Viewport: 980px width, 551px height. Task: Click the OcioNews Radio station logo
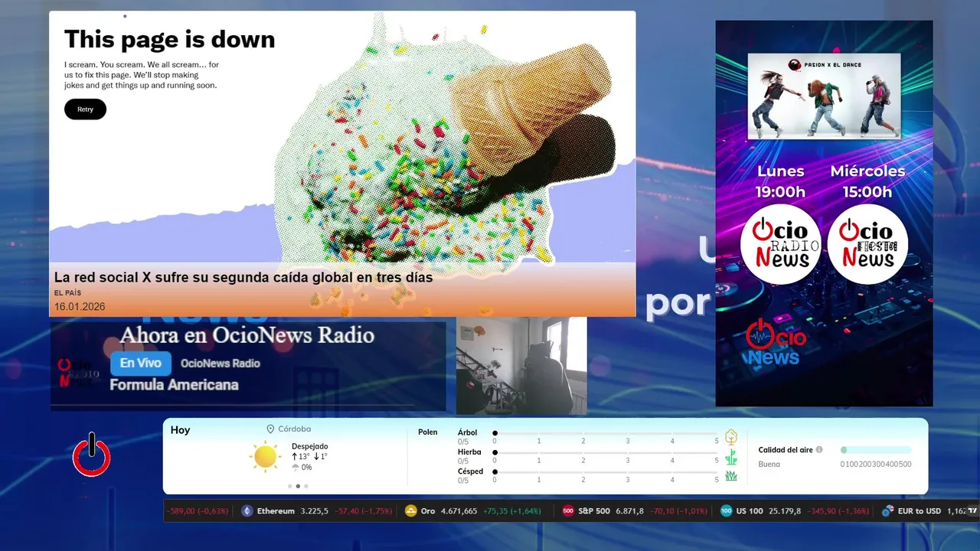(x=79, y=373)
